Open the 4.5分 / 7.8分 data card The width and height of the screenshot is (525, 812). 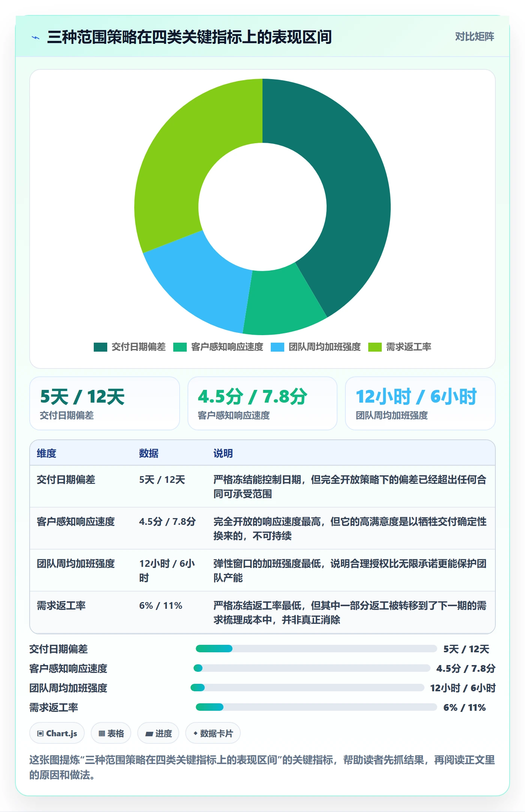pyautogui.click(x=262, y=403)
